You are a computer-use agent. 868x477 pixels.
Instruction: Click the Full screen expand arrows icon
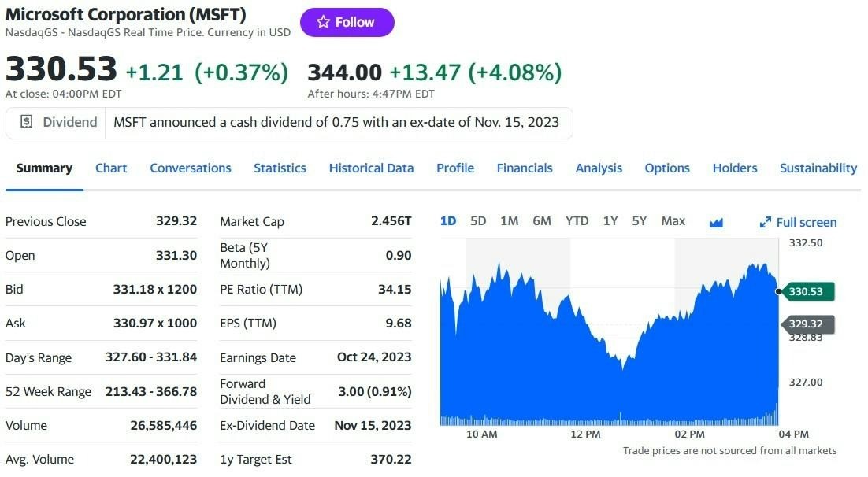click(765, 223)
